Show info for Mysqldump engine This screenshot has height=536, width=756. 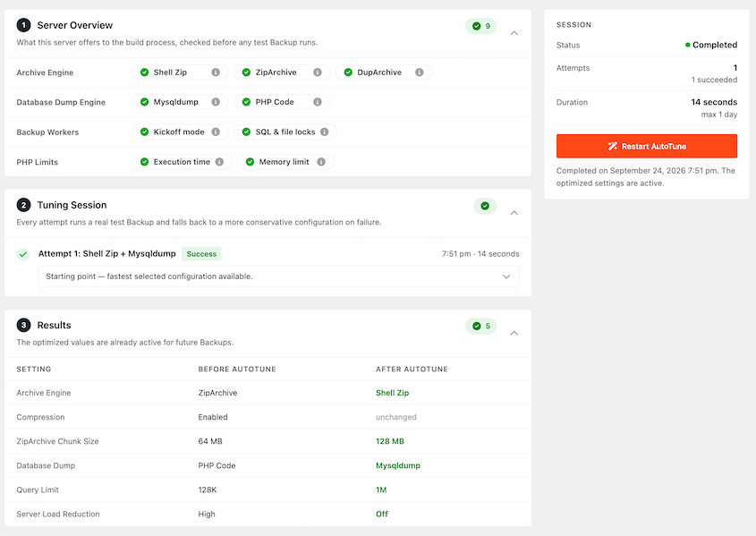[x=216, y=102]
